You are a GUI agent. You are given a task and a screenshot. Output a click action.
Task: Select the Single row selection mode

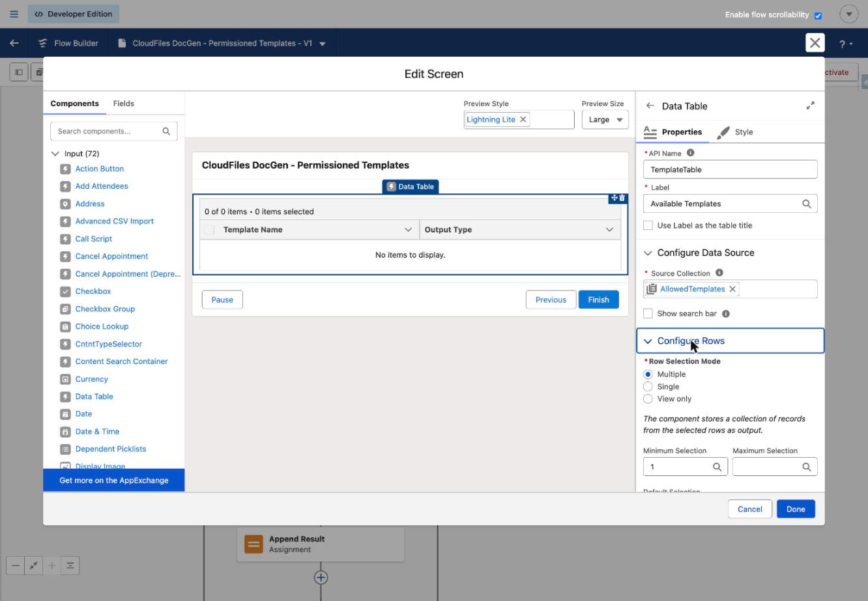648,387
